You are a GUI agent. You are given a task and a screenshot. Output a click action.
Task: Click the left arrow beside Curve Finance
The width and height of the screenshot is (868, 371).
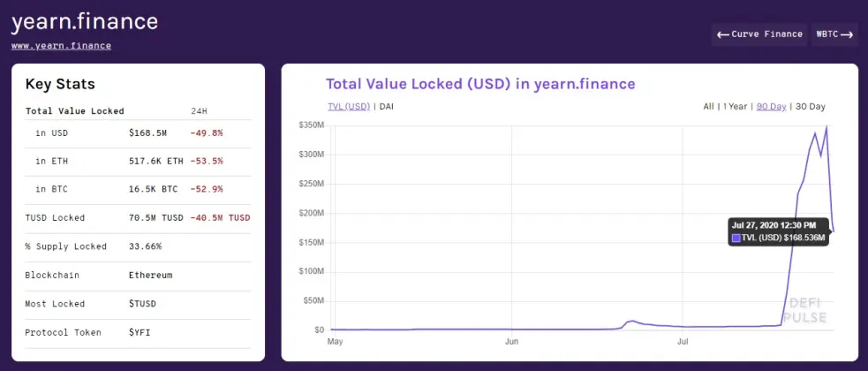click(722, 34)
